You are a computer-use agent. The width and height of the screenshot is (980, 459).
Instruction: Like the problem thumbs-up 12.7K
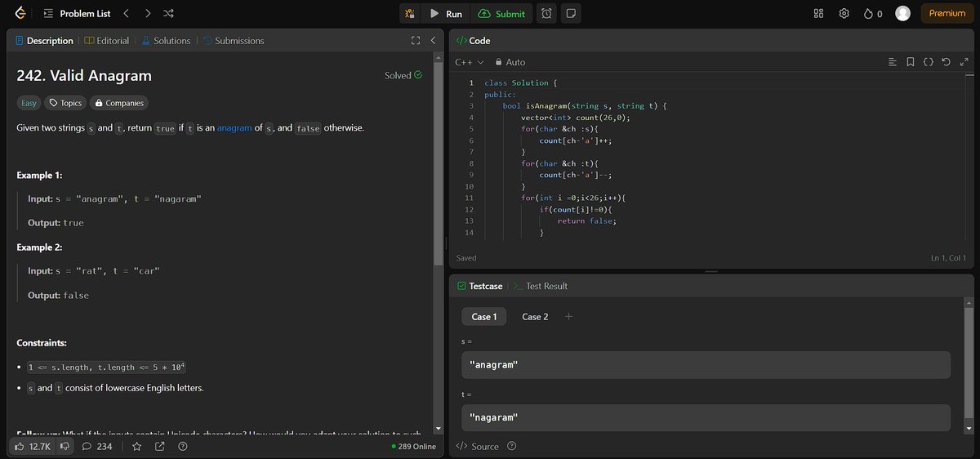(x=33, y=447)
